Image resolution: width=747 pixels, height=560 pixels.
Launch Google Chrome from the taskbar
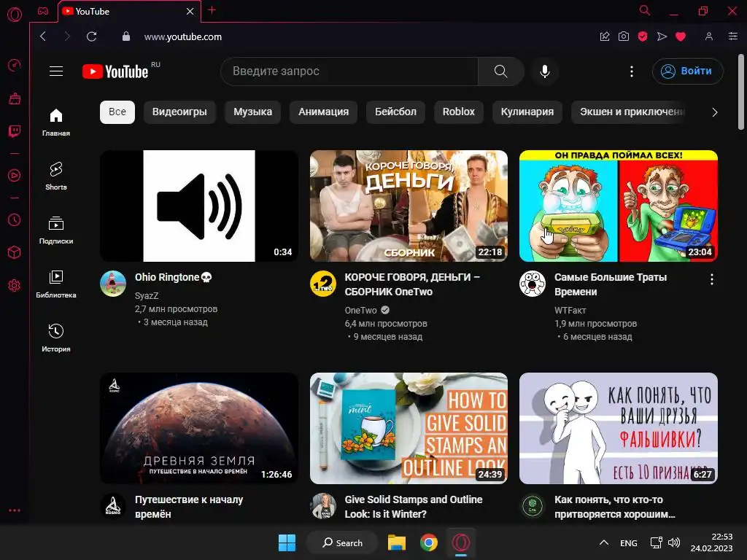[429, 542]
